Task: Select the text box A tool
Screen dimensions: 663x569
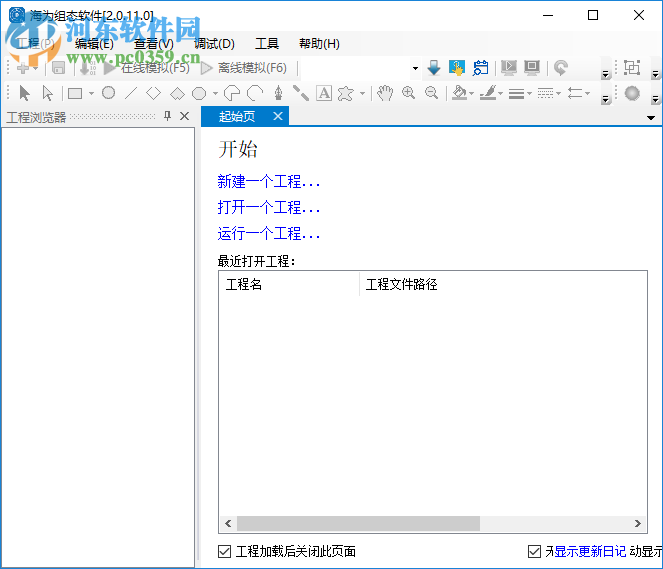Action: [324, 93]
